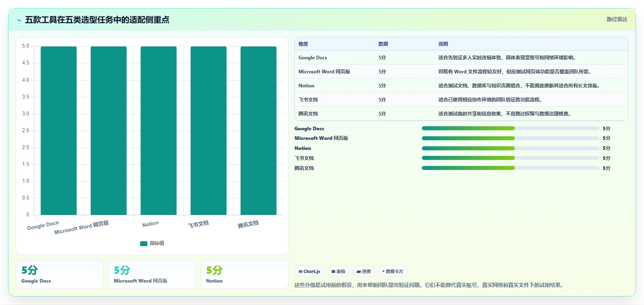Click the Notion progress bar
This screenshot has width=644, height=305.
coord(510,148)
